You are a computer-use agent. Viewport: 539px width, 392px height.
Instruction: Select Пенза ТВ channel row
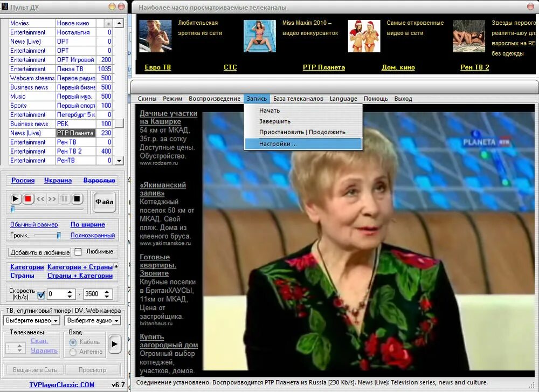(61, 69)
